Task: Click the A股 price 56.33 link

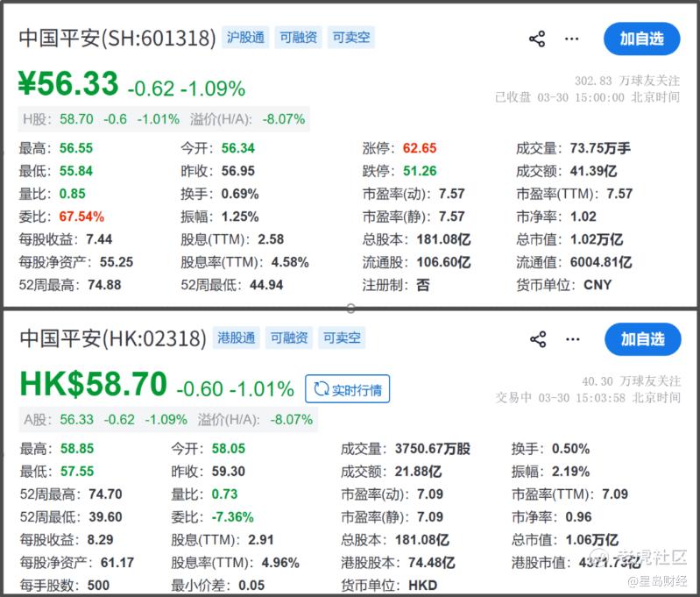Action: 77,420
